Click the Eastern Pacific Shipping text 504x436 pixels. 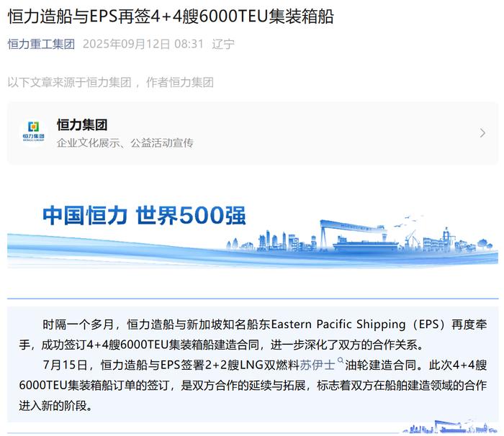pos(338,324)
